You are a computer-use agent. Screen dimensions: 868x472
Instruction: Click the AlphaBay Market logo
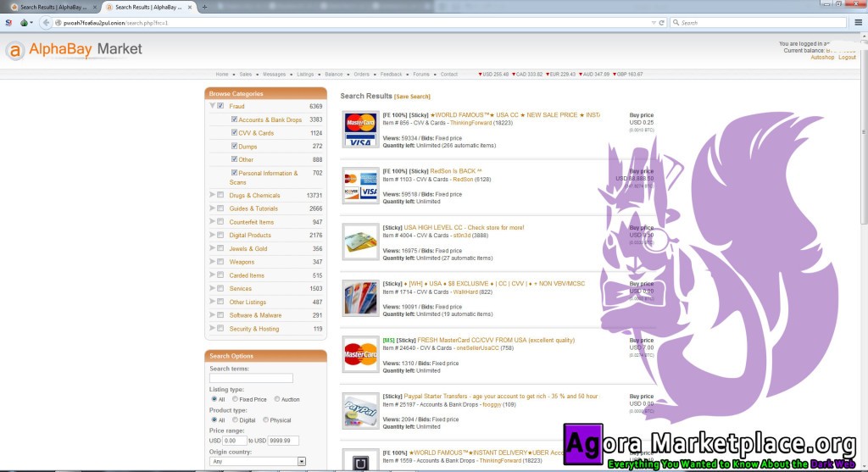point(74,50)
